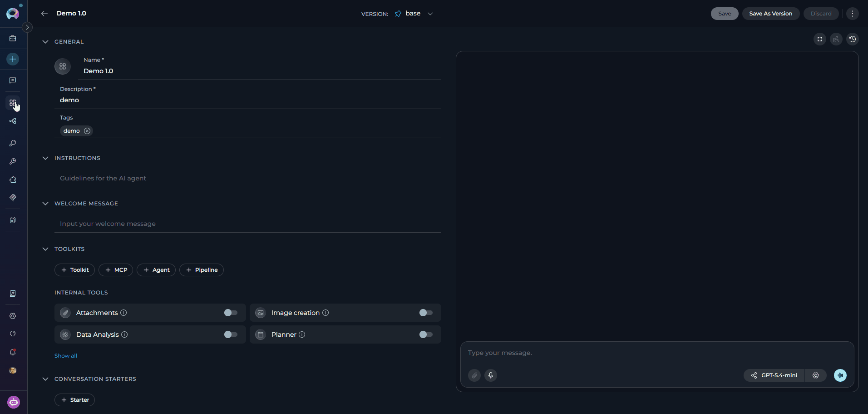Click the microphone voice input icon
868x414 pixels.
(491, 375)
